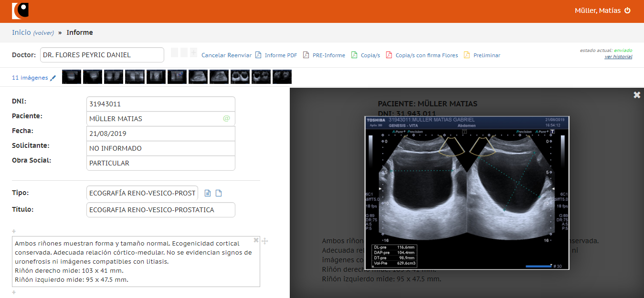Go to Inicio in the breadcrumb
The height and width of the screenshot is (298, 644).
point(21,32)
